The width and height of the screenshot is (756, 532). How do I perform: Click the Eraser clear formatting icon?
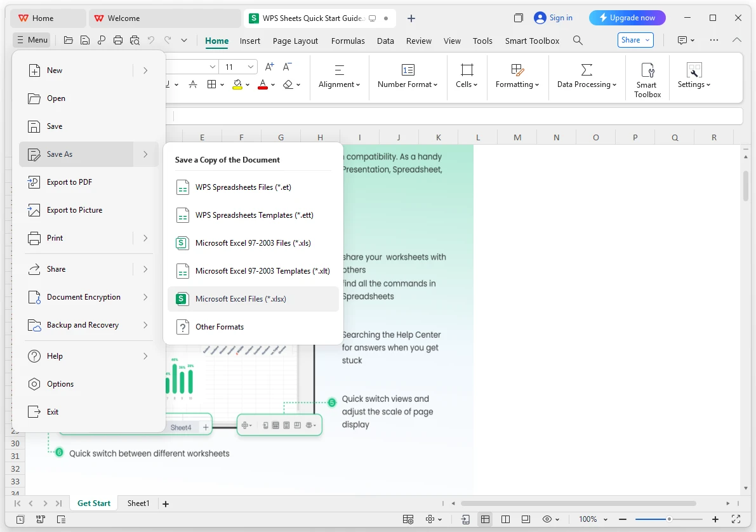pos(288,84)
